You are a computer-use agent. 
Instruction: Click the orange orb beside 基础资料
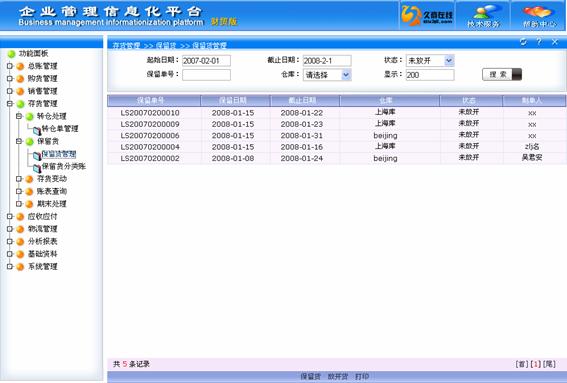(20, 254)
